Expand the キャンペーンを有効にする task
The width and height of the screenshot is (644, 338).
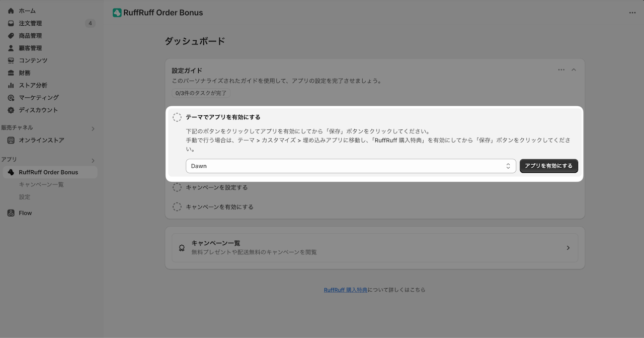coord(220,207)
